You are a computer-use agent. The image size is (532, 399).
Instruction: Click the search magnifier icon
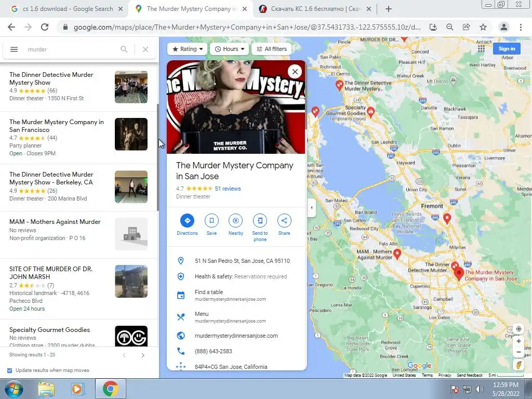(x=124, y=49)
